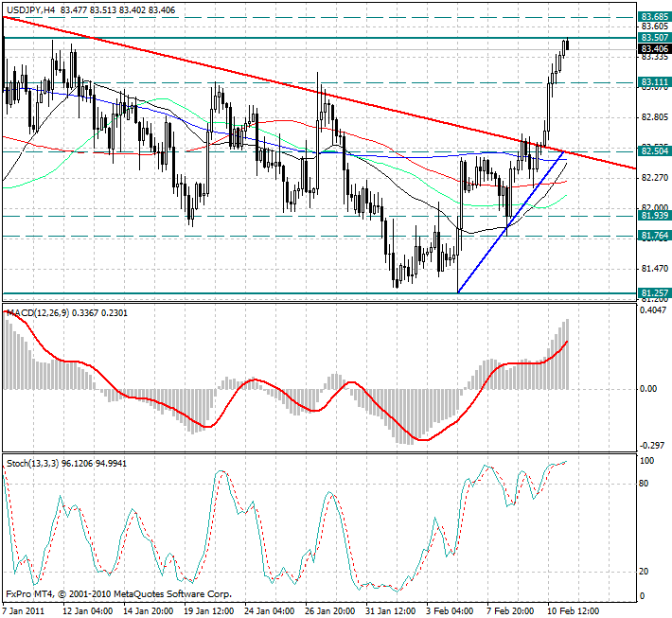Screen dimensions: 672x618
Task: Click the 81.764 price level label
Action: (655, 236)
